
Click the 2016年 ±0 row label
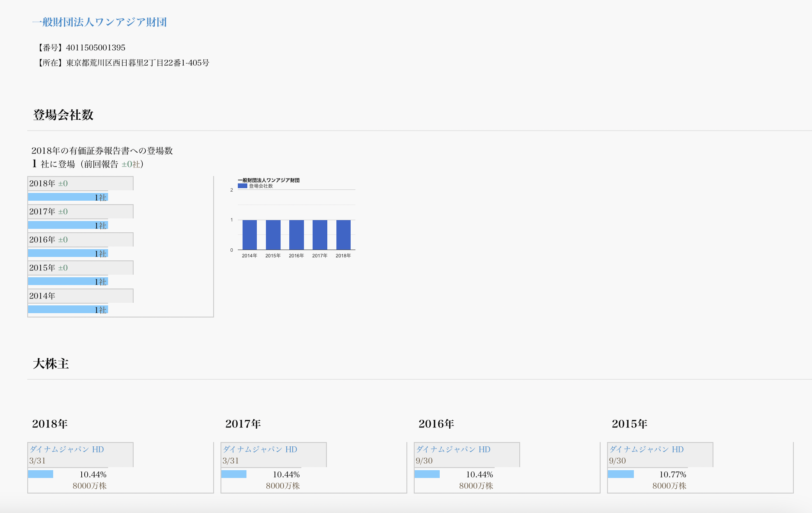click(48, 240)
